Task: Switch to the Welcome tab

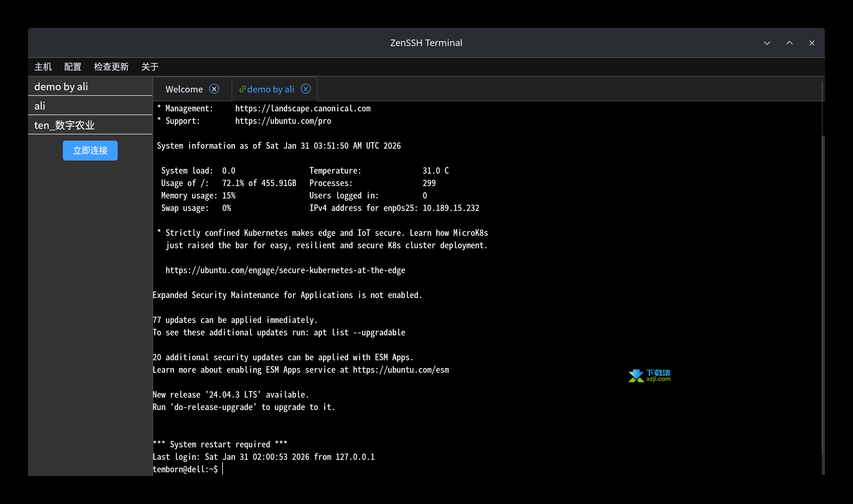Action: point(184,89)
